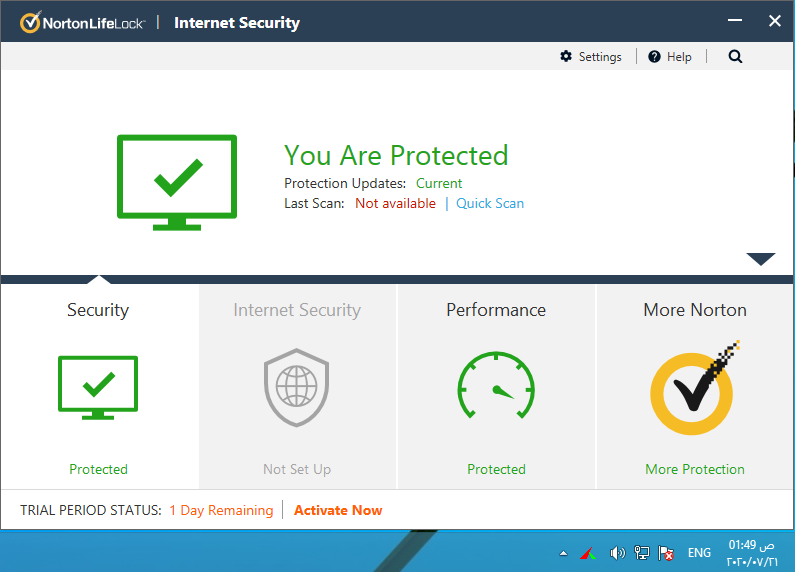
Task: Click the Not available last scan status
Action: (395, 203)
